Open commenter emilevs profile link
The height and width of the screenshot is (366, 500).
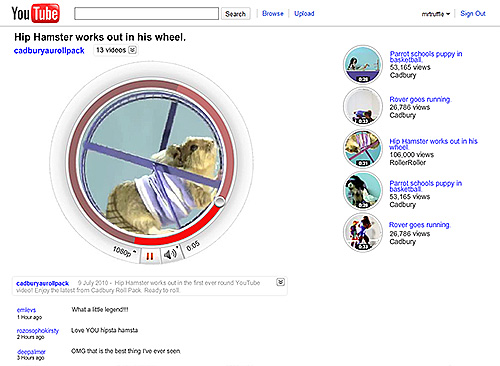(x=26, y=310)
